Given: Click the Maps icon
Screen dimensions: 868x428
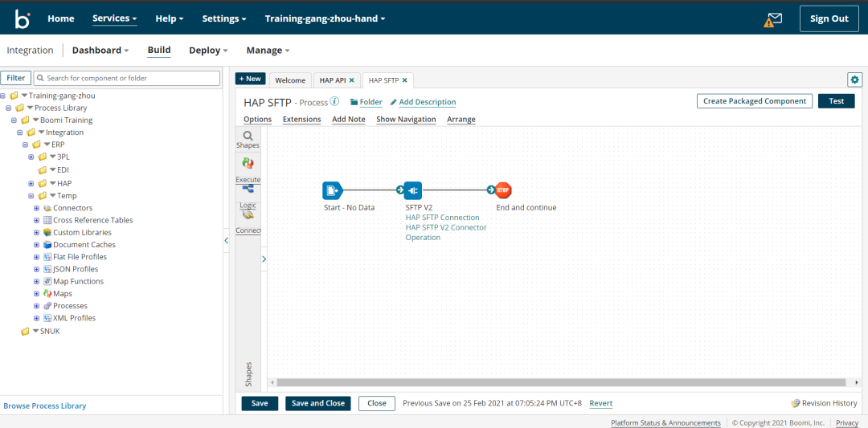Looking at the screenshot, I should tap(47, 294).
